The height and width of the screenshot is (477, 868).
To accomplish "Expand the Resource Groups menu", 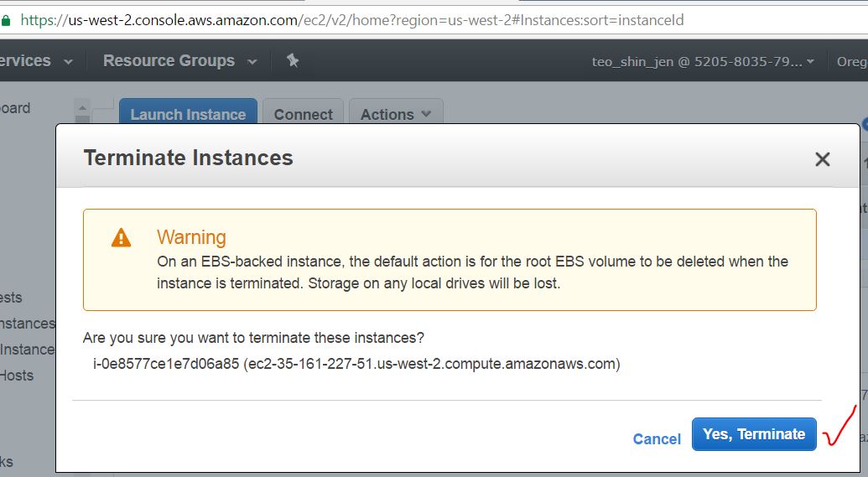I will [x=179, y=61].
